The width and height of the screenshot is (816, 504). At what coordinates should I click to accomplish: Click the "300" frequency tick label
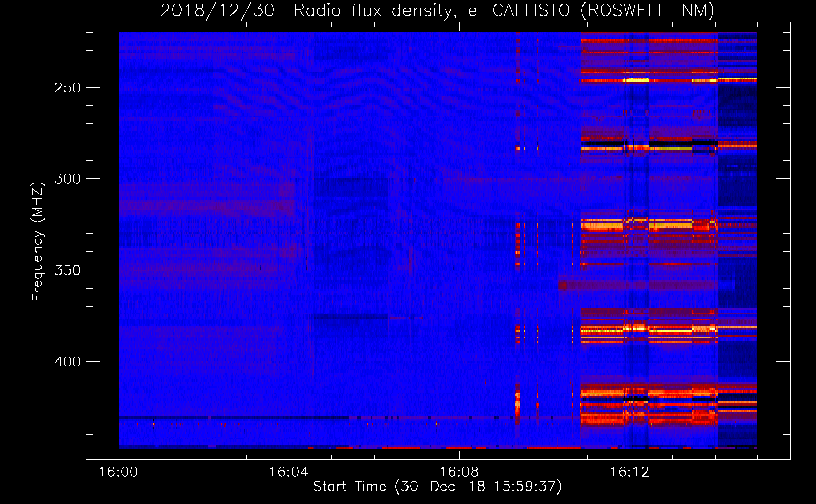[68, 179]
